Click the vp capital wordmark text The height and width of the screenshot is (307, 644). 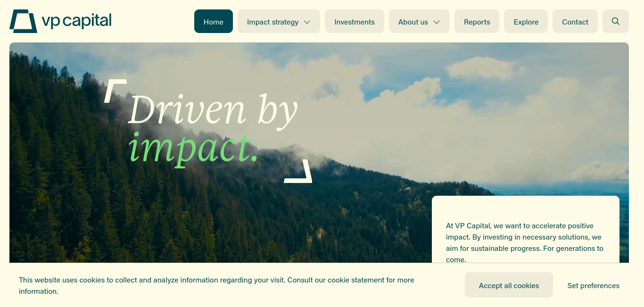[76, 21]
